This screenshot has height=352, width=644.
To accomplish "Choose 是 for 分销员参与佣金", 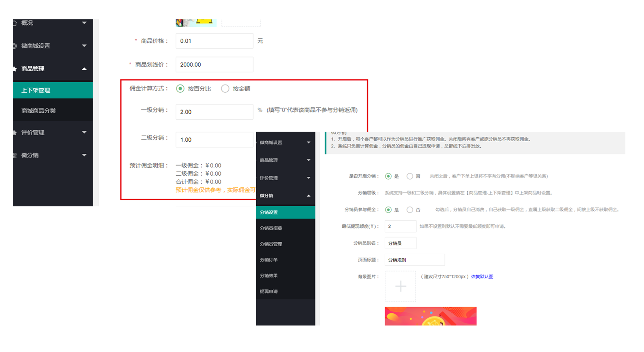I will [x=388, y=210].
